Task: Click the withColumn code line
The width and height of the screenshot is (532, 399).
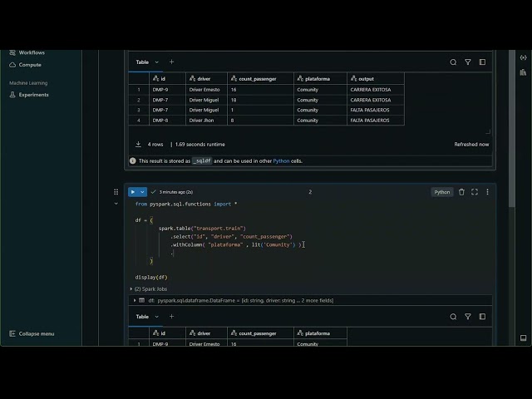Action: [x=236, y=244]
